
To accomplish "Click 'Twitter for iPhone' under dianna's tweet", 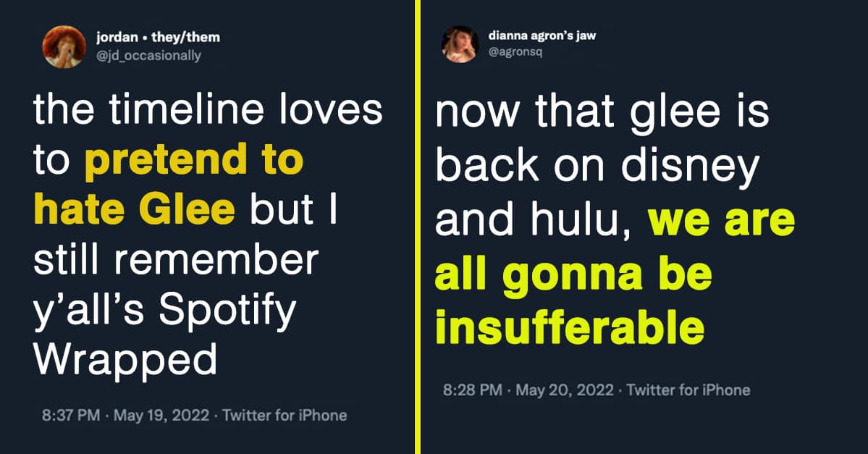I will click(x=688, y=390).
